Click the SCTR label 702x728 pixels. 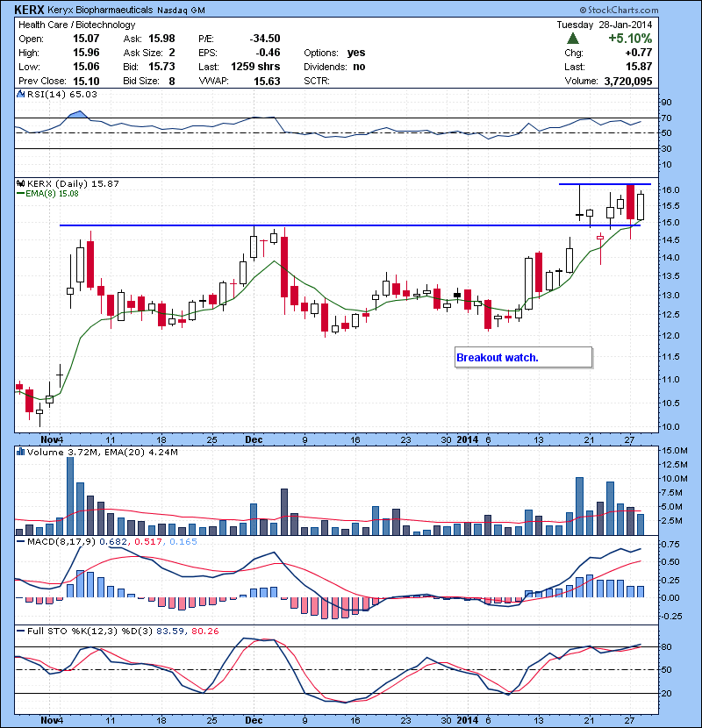tap(317, 82)
